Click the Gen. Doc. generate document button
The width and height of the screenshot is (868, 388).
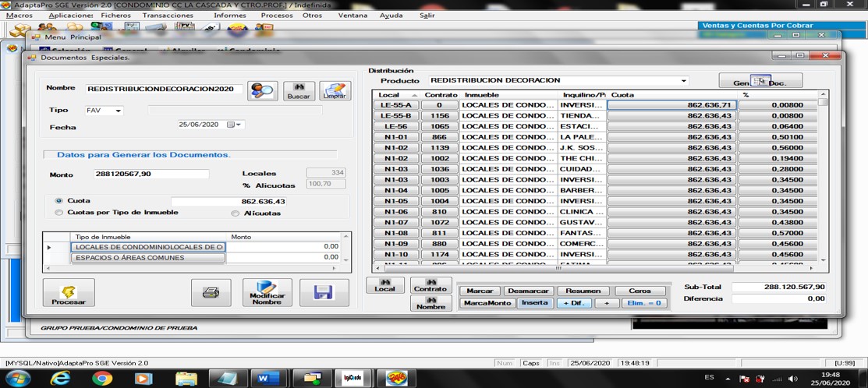(760, 81)
